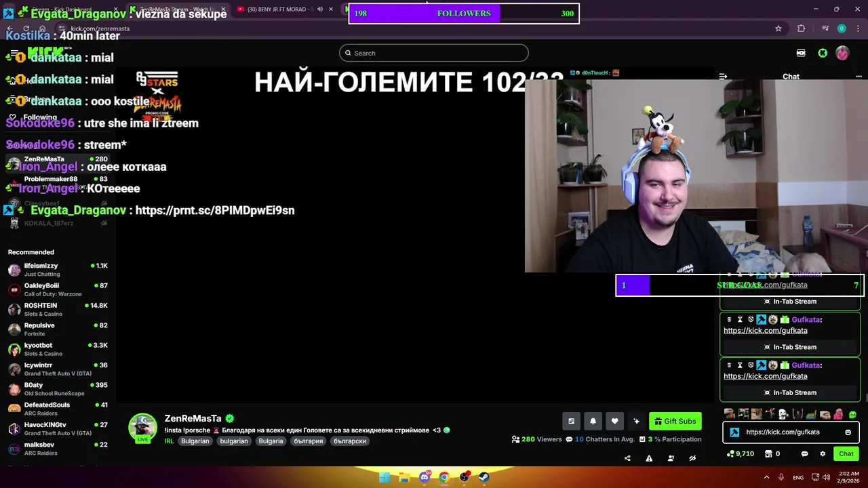Open File Explorer from the taskbar
Viewport: 868px width, 488px height.
point(404,477)
